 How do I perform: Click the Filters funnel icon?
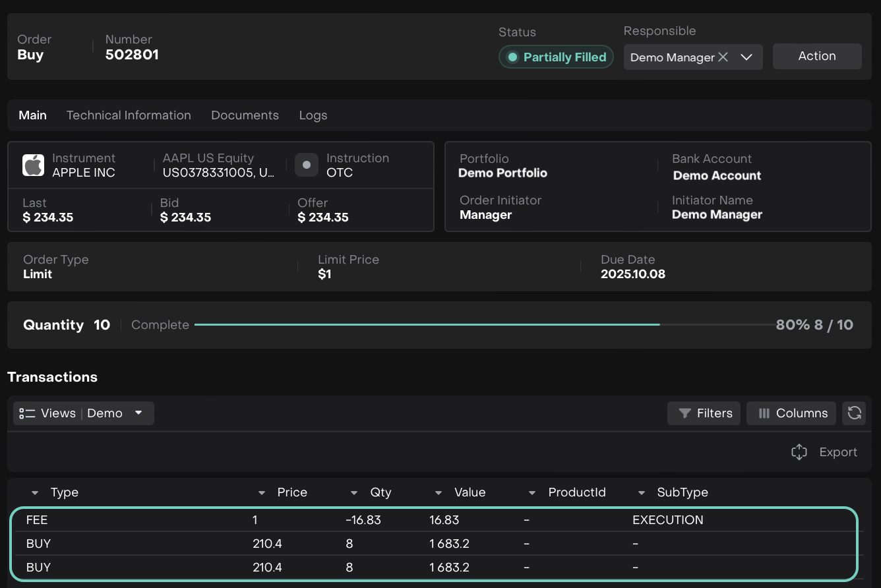coord(684,413)
